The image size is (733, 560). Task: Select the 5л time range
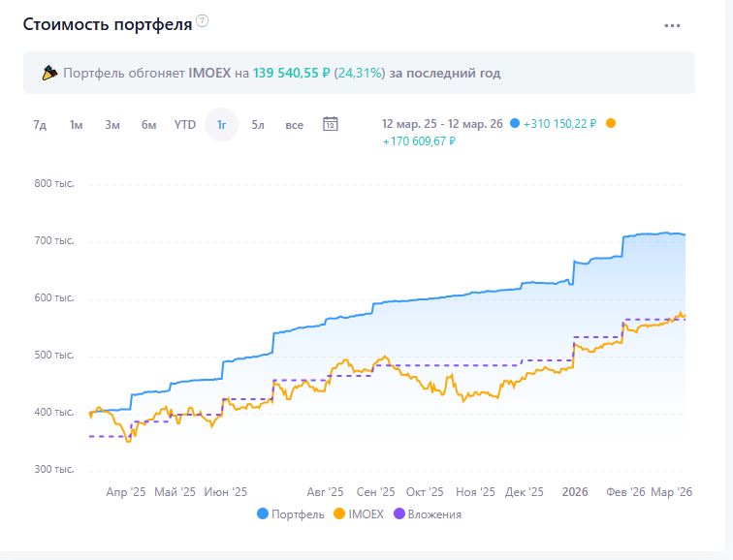coord(258,124)
